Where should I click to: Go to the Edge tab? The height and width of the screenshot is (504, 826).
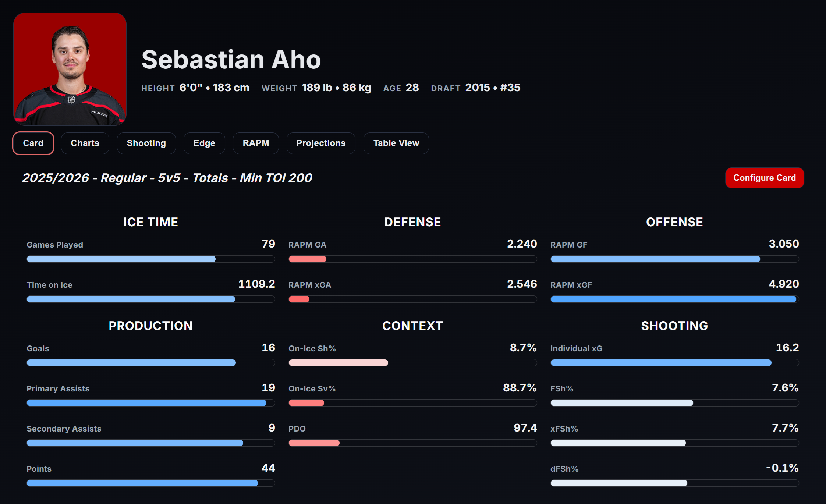pyautogui.click(x=204, y=143)
